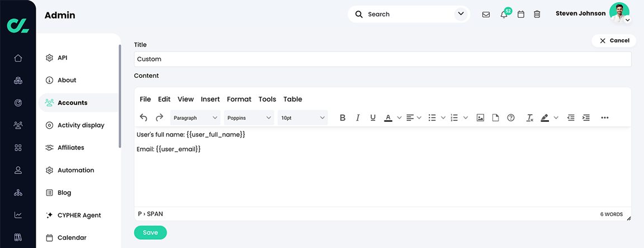644x248 pixels.
Task: Click the org hierarchy sidebar icon
Action: click(18, 193)
